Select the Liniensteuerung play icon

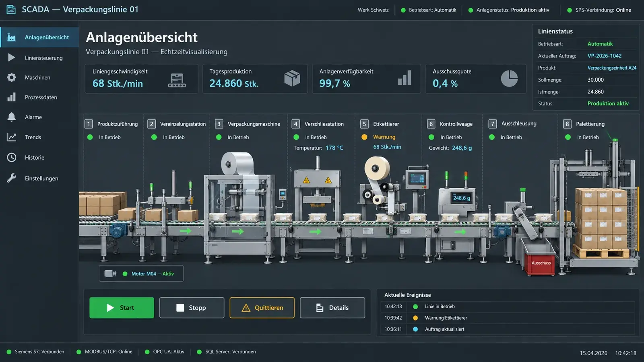[x=12, y=58]
